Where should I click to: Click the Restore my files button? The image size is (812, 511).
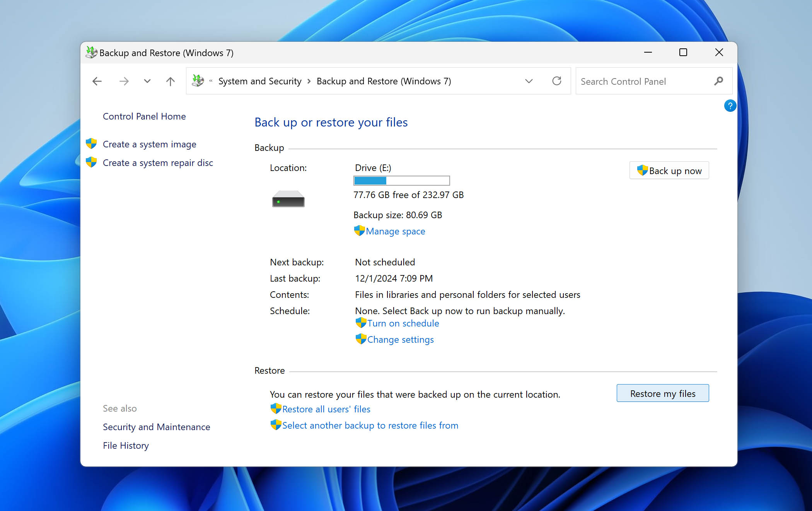[662, 393]
